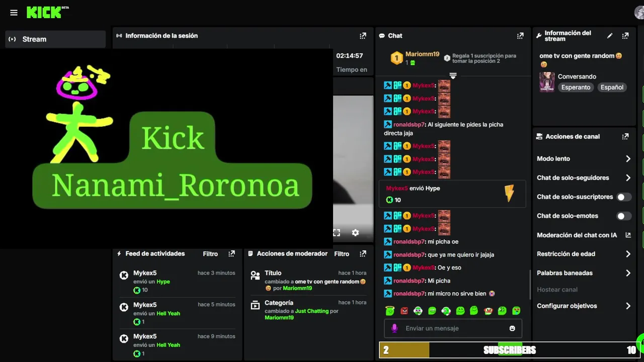644x362 pixels.
Task: Open the Filtro in Acciones de moderador
Action: [x=342, y=254]
